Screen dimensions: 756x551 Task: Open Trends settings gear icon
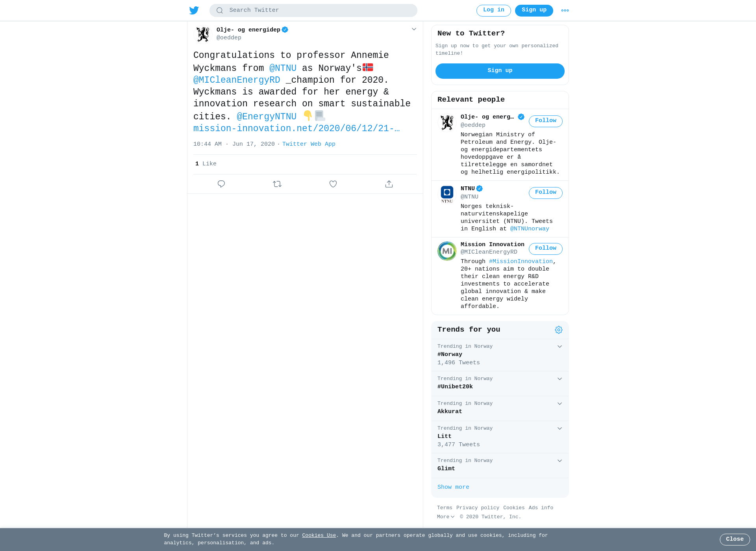pos(559,330)
